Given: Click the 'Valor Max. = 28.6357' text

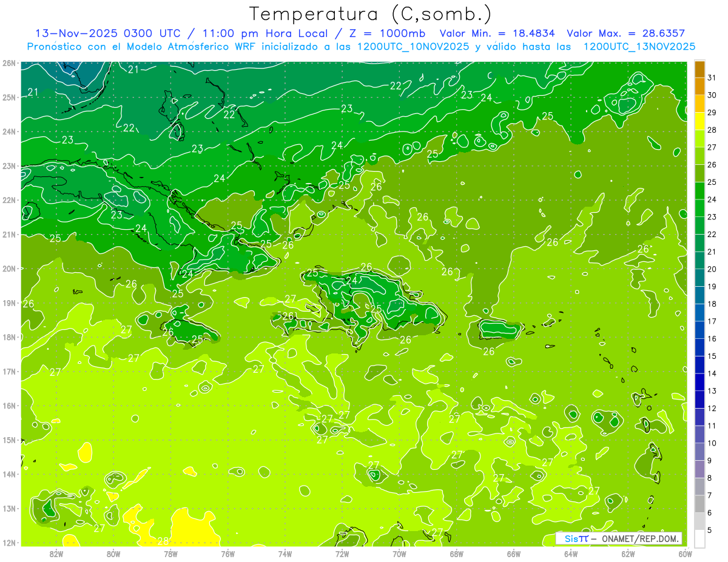Looking at the screenshot, I should (x=626, y=33).
